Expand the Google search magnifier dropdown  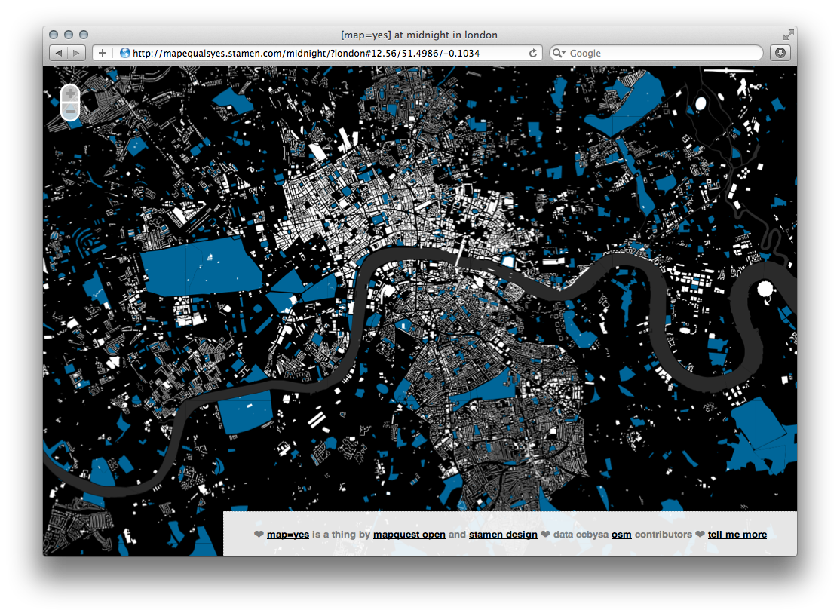pyautogui.click(x=559, y=53)
